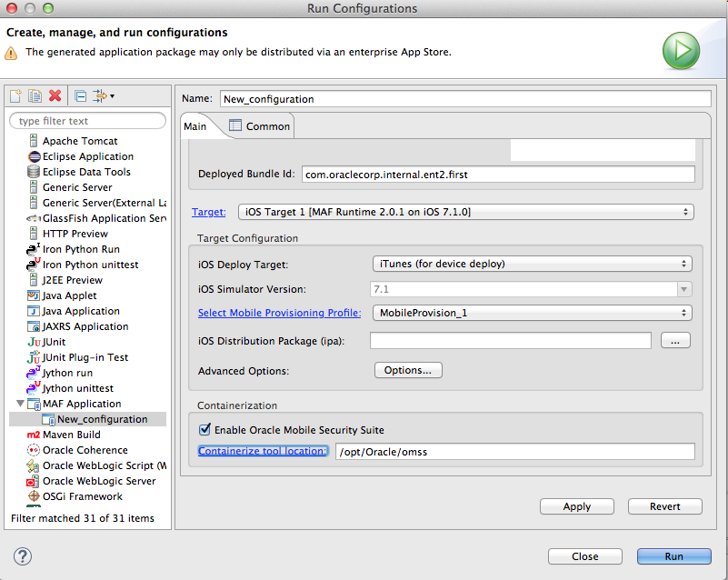Open the iOS Simulator Version combo arrow
The image size is (728, 580).
[683, 289]
